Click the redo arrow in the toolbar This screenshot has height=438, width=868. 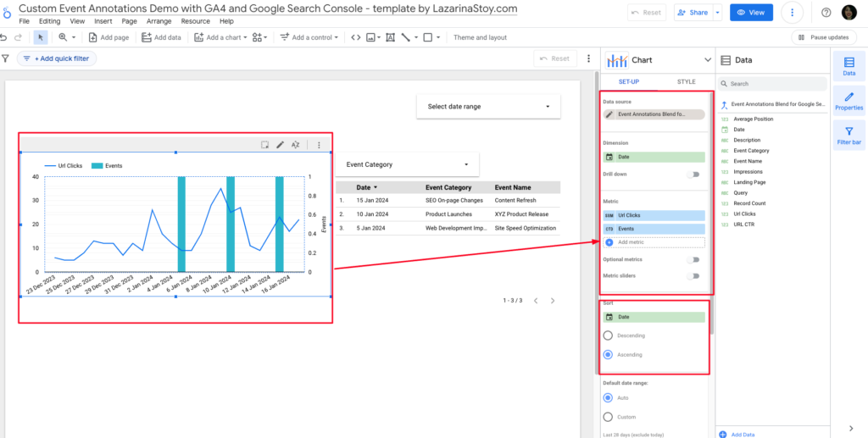click(18, 37)
